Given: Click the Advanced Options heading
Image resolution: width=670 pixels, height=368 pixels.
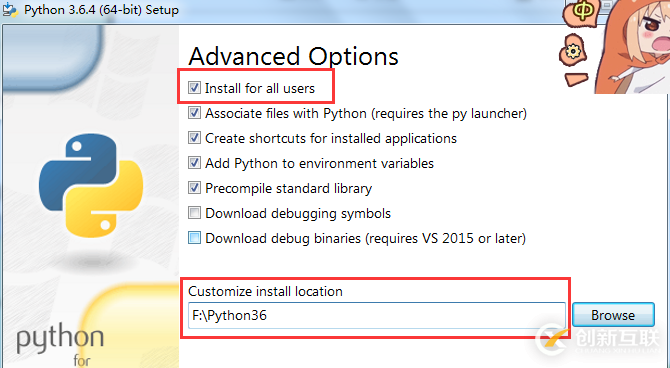Looking at the screenshot, I should tap(294, 56).
